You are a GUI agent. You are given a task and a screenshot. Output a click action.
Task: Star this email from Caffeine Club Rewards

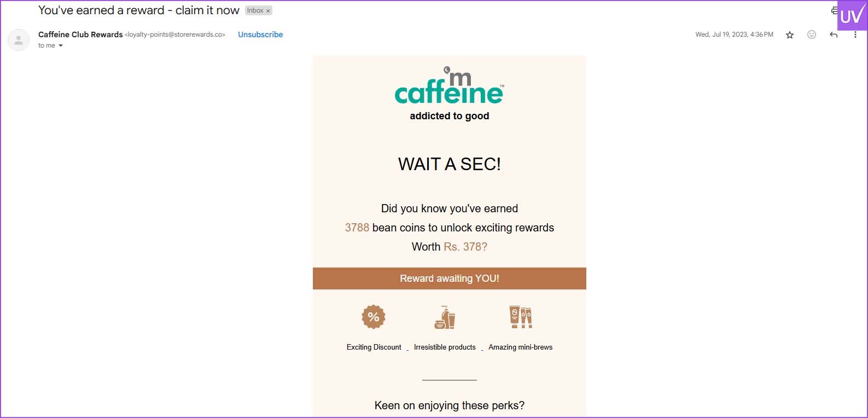(x=790, y=35)
